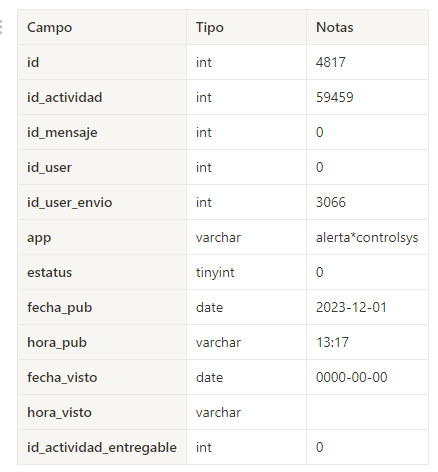Select the Tipo column header
This screenshot has width=438, height=472.
246,27
